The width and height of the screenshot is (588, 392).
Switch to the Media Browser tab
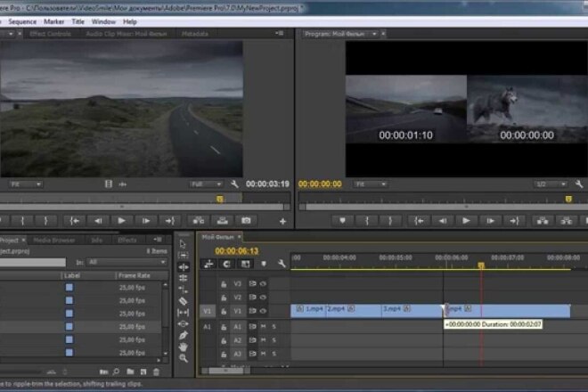point(54,240)
